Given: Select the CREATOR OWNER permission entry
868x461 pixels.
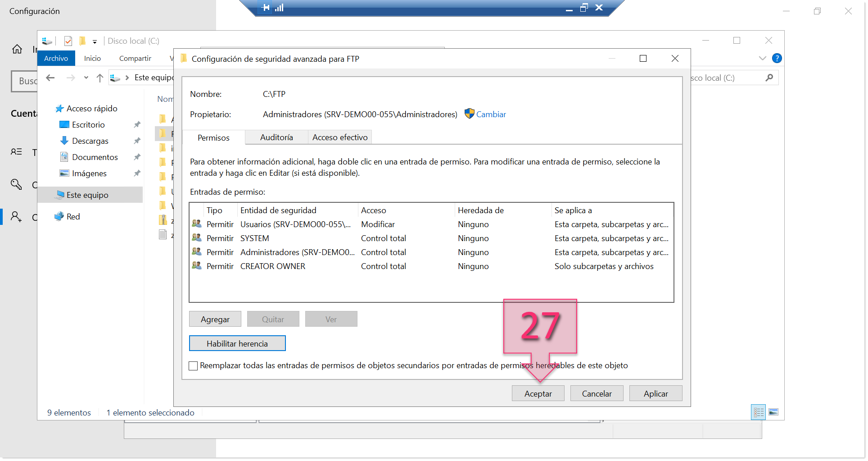Looking at the screenshot, I should pos(272,266).
